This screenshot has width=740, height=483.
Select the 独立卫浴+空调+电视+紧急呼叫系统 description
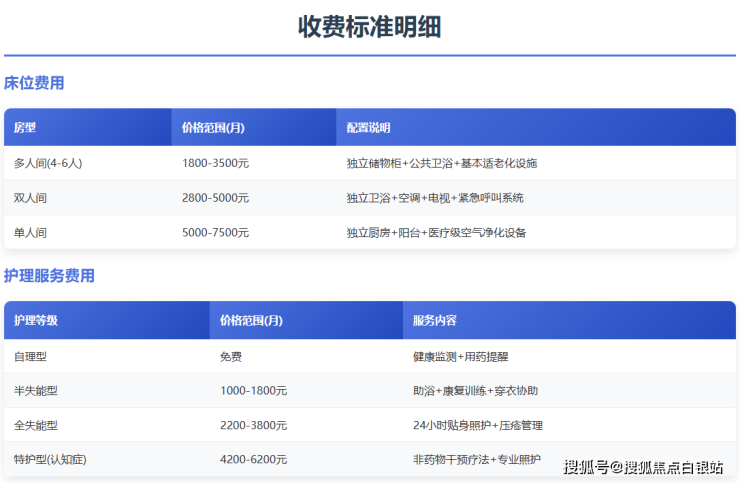coord(434,198)
